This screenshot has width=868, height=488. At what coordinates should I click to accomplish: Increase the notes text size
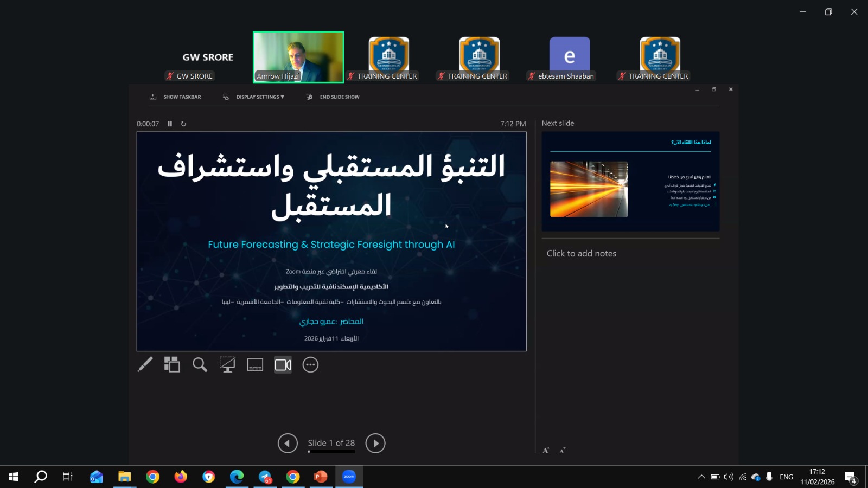point(546,451)
